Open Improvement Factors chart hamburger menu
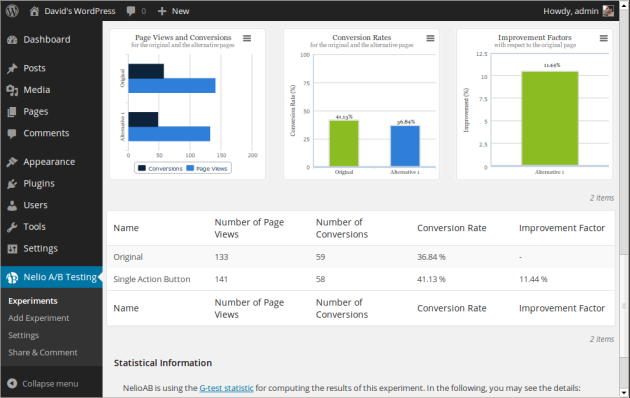Screen dimensions: 630x398 tap(603, 38)
